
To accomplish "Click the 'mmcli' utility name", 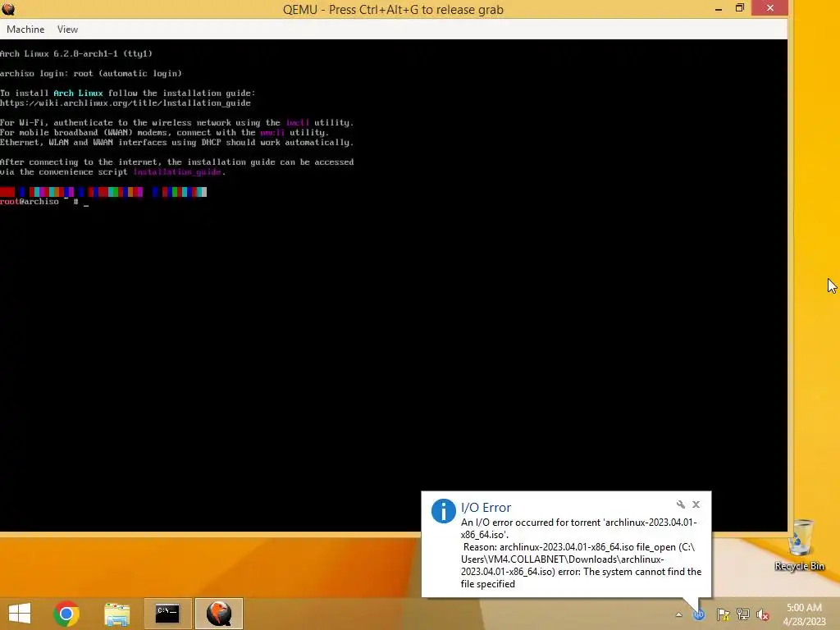I will pyautogui.click(x=272, y=132).
